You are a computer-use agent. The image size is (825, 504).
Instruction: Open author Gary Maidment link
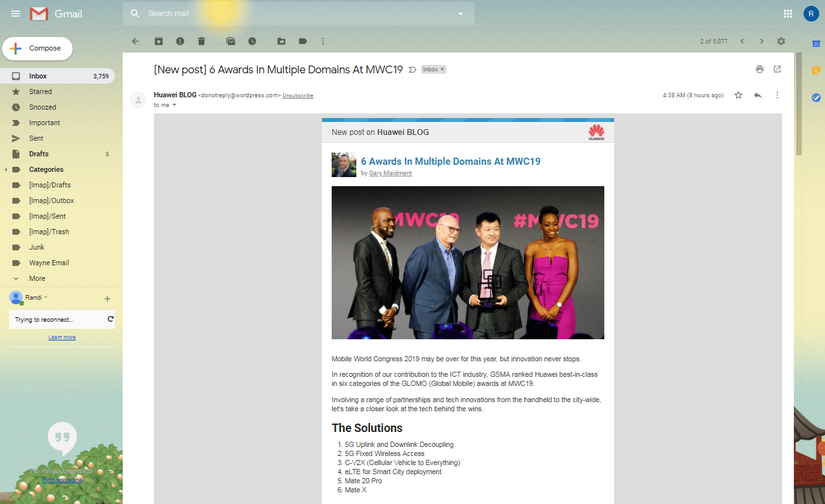tap(390, 173)
